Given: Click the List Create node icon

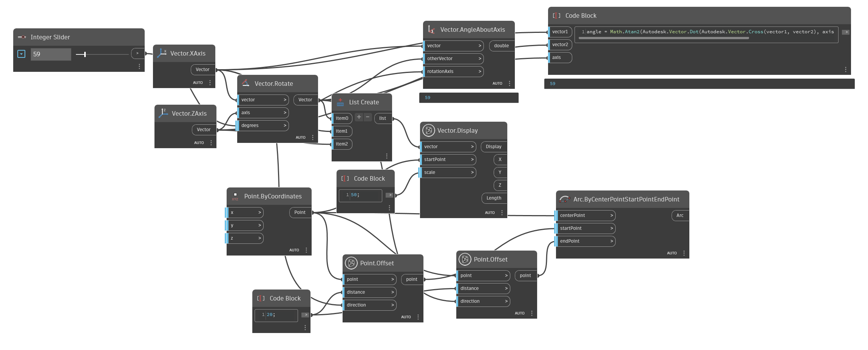Looking at the screenshot, I should coord(340,102).
